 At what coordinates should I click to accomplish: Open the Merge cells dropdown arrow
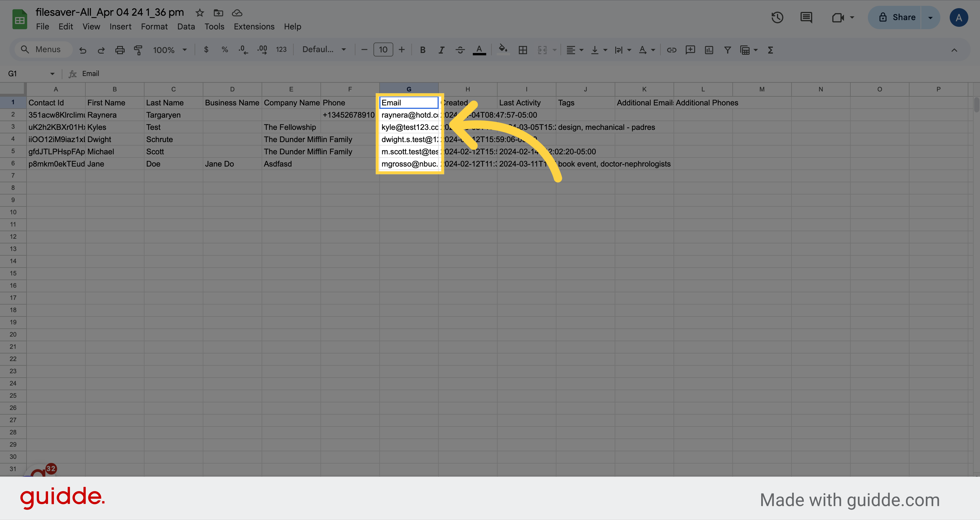pos(554,50)
